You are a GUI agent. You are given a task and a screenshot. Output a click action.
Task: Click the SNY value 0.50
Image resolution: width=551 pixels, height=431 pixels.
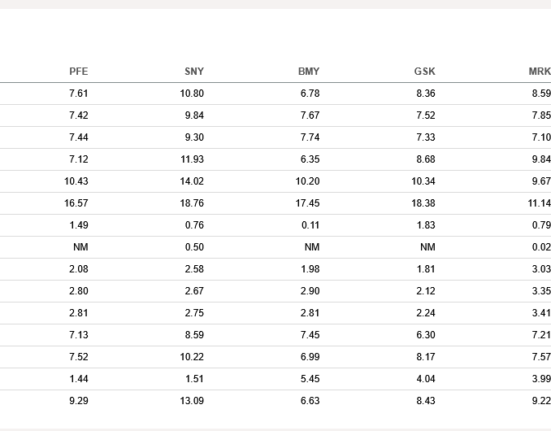tap(194, 247)
